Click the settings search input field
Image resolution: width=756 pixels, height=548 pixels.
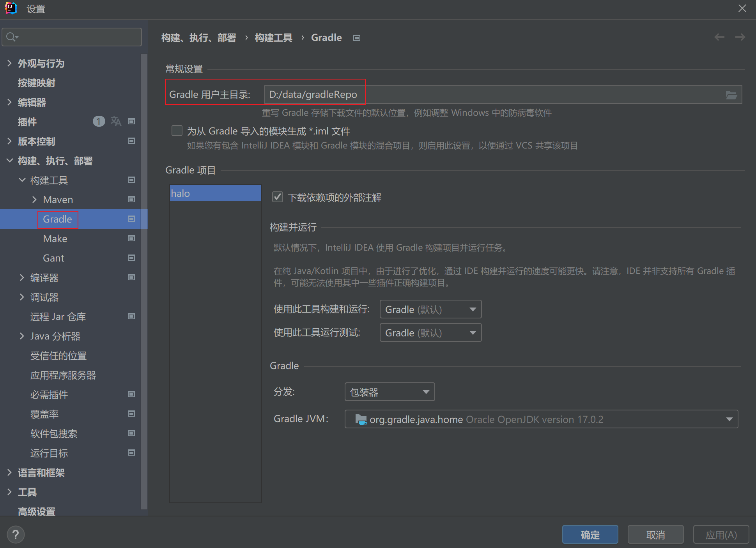[x=72, y=37]
